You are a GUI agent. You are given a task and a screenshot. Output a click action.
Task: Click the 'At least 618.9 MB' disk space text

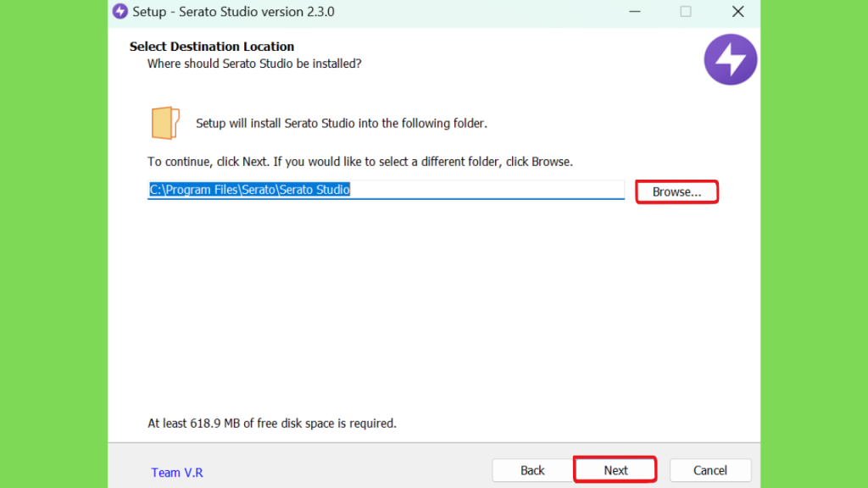(272, 424)
